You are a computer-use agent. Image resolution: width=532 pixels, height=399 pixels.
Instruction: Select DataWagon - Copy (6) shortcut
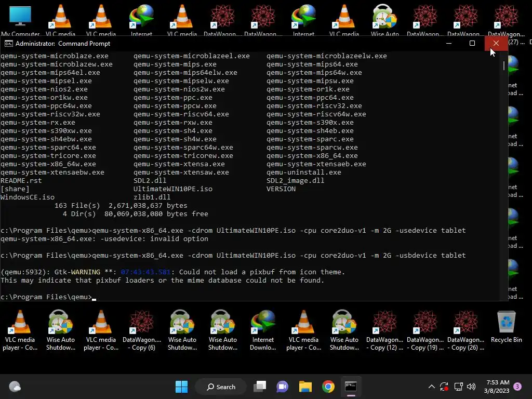coord(142,330)
